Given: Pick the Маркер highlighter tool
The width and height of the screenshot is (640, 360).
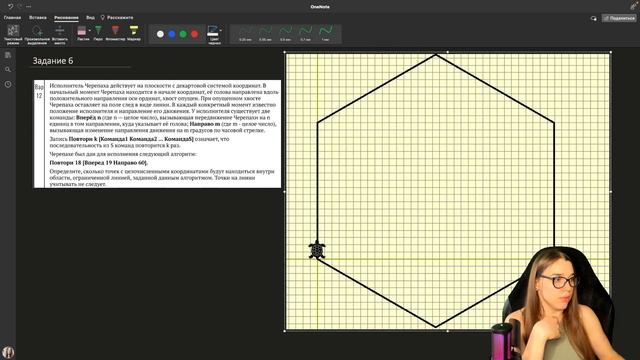Looking at the screenshot, I should pos(134,33).
